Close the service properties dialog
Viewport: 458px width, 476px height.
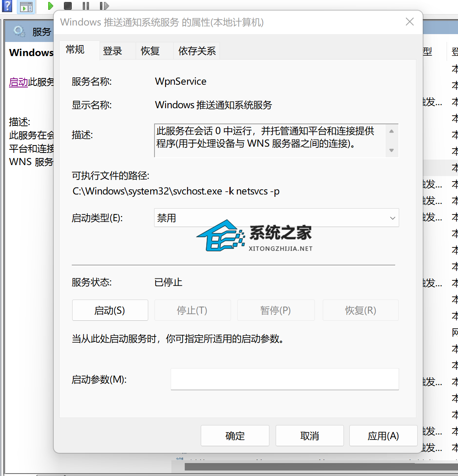point(410,22)
